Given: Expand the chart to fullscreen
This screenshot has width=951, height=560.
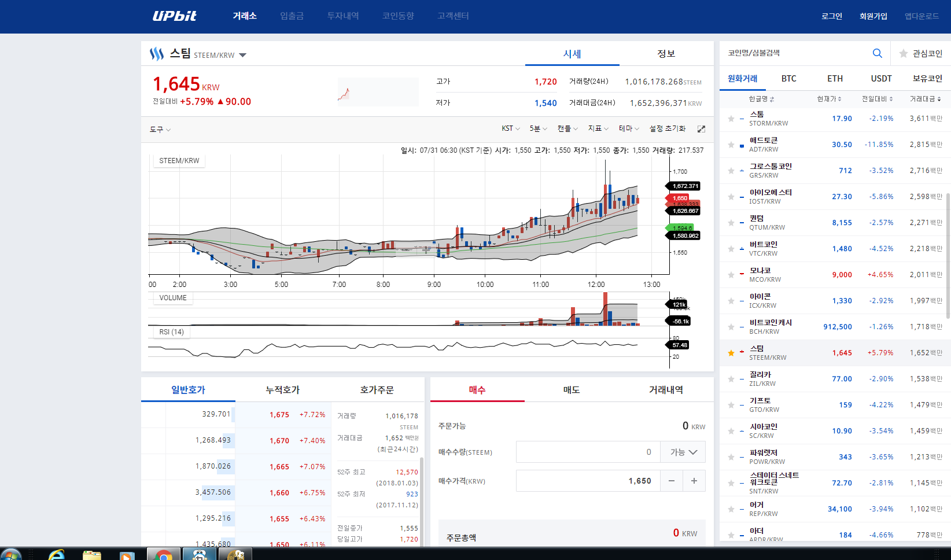Looking at the screenshot, I should pos(701,129).
